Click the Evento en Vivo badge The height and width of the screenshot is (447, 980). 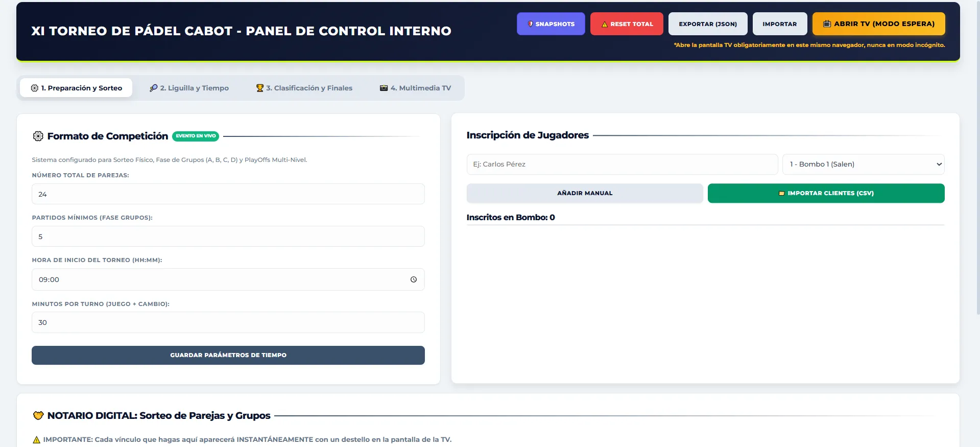coord(196,136)
